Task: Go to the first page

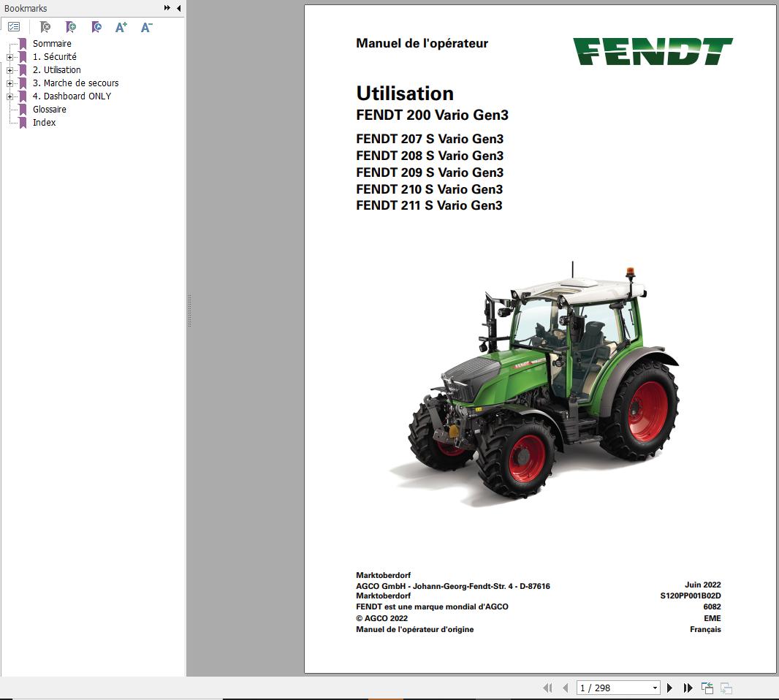Action: pos(547,688)
